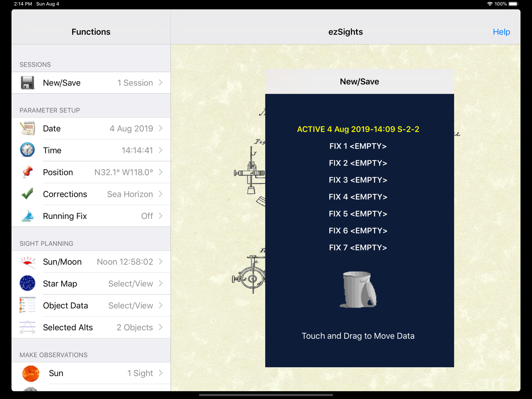The image size is (532, 399).
Task: Click the Star Map globe icon
Action: pos(27,283)
